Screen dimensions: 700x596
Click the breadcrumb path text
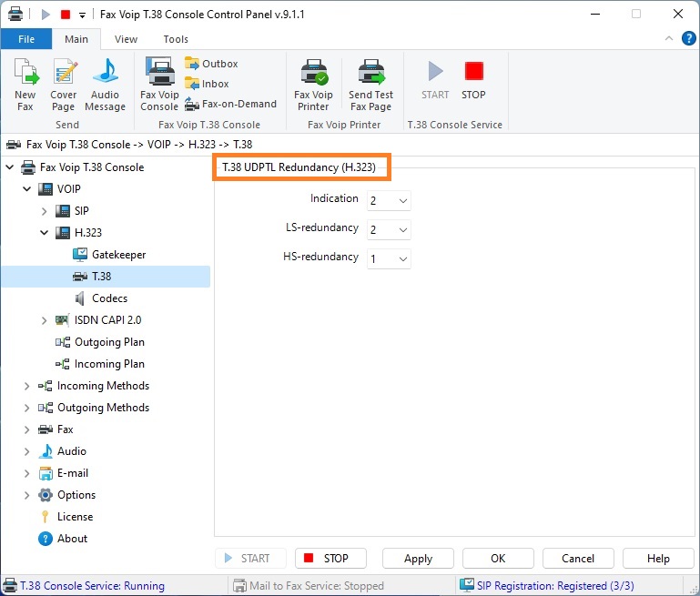[139, 145]
